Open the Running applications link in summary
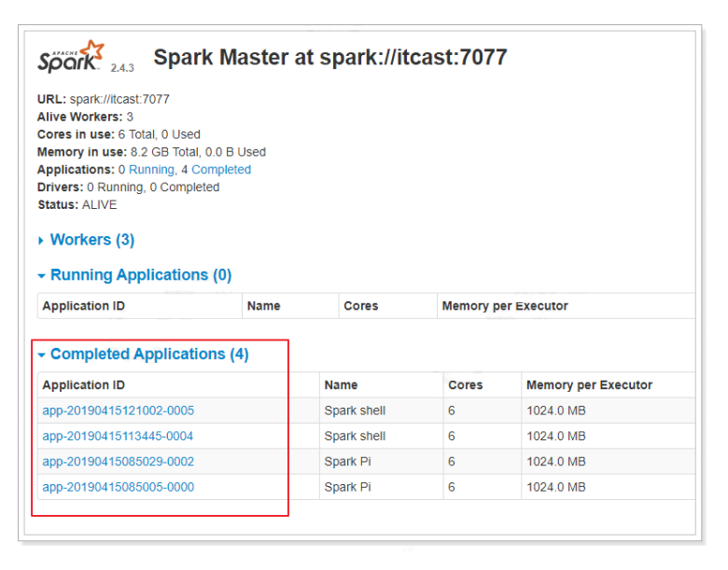This screenshot has height=570, width=728. (152, 170)
